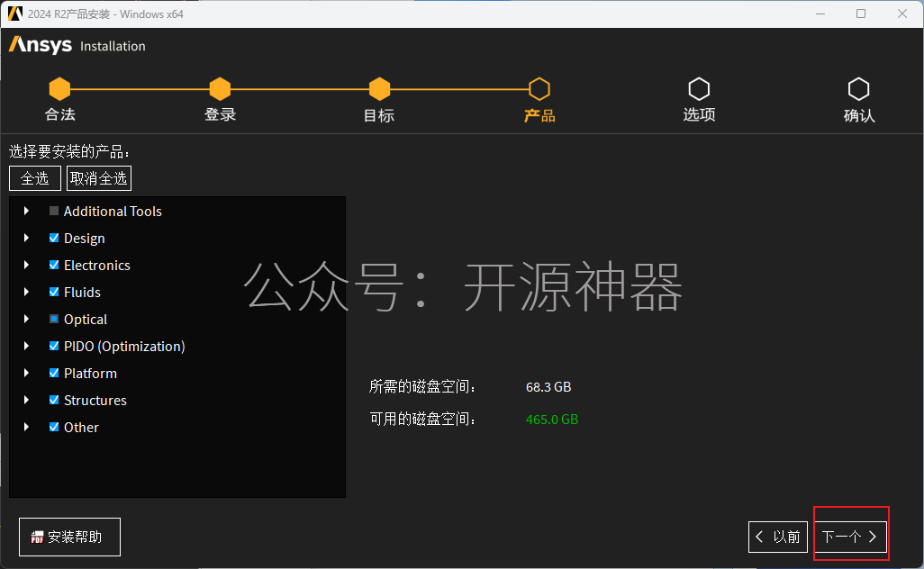Click the Ansys logo in header
924x569 pixels.
41,45
